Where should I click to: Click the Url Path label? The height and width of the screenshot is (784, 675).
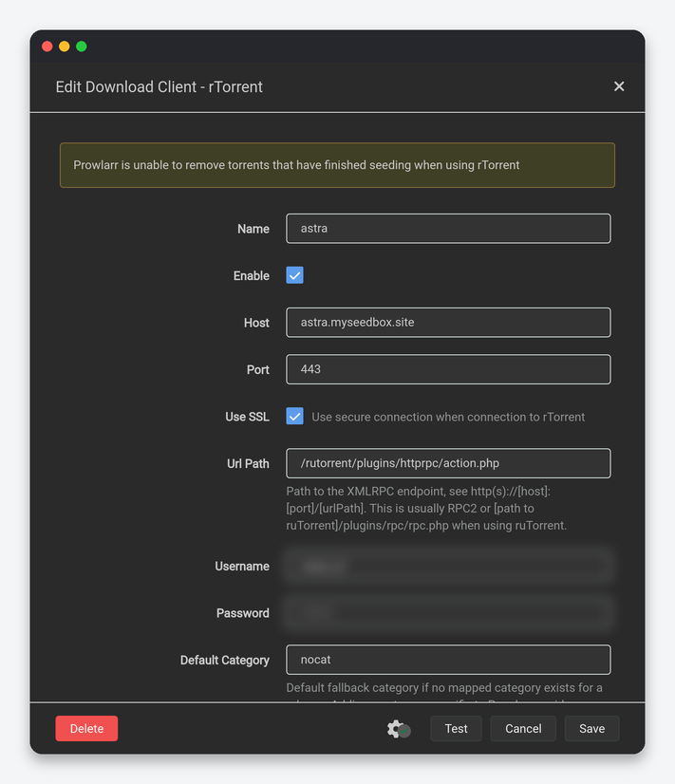pos(248,463)
